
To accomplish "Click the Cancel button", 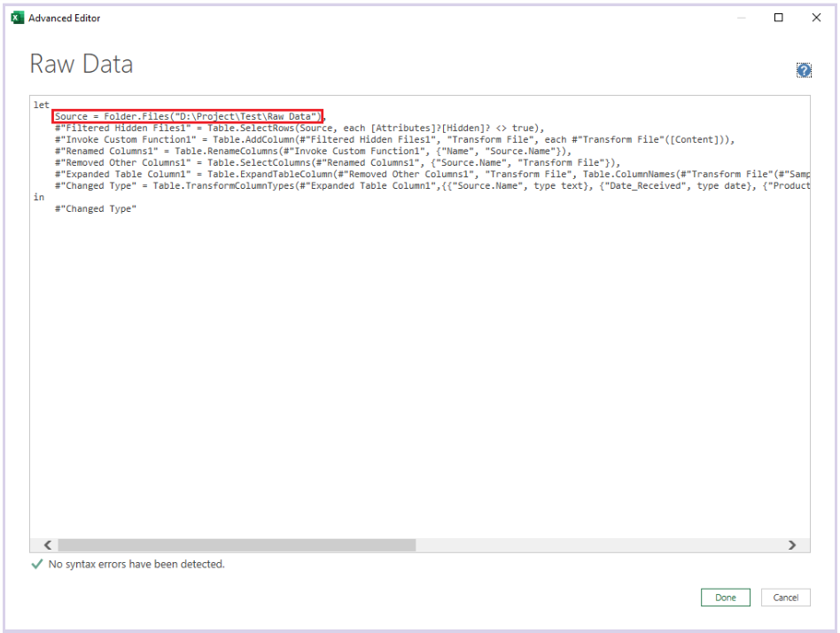I will pos(785,597).
